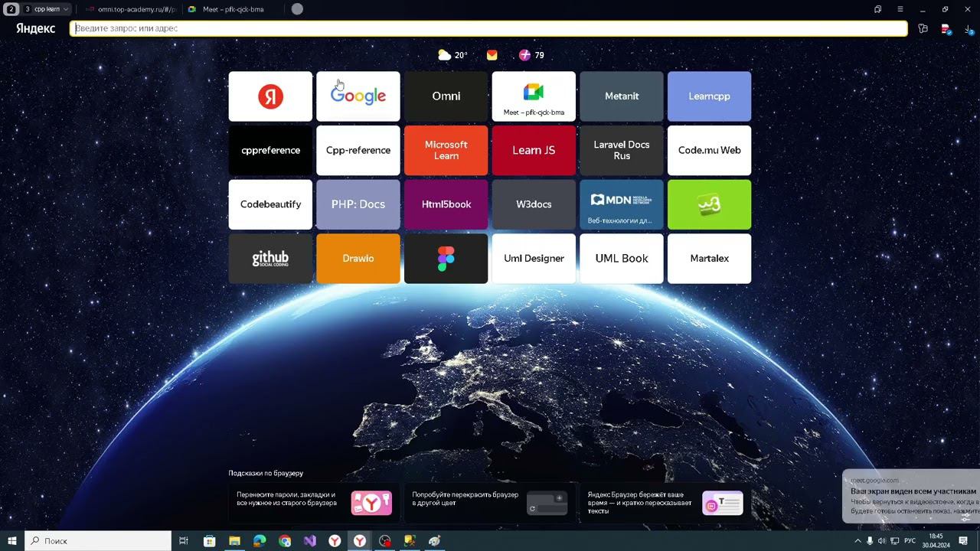980x551 pixels.
Task: Open the tip about recoloring the browser
Action: click(x=489, y=503)
